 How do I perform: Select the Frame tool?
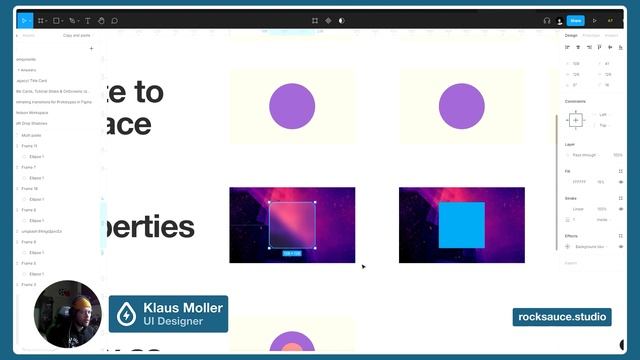click(x=40, y=20)
